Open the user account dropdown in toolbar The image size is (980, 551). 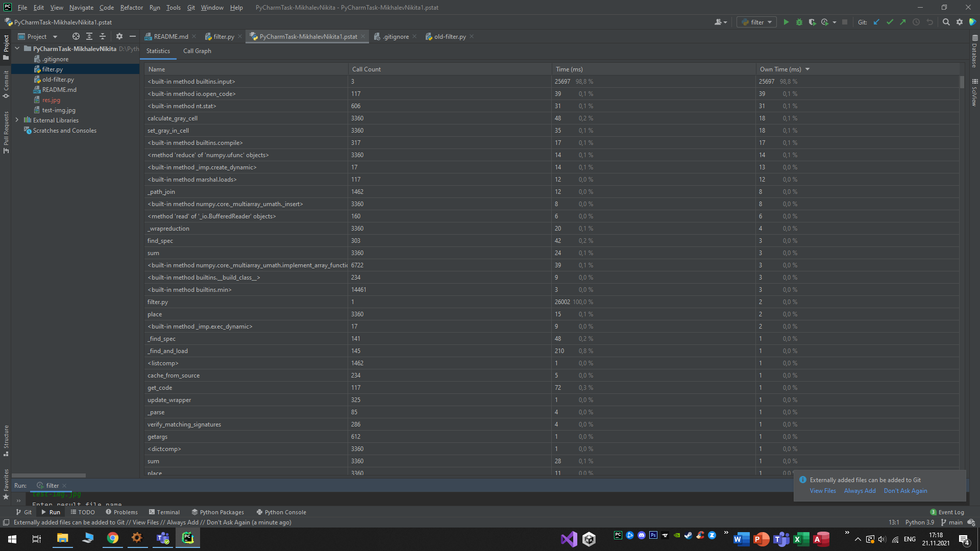pyautogui.click(x=721, y=22)
